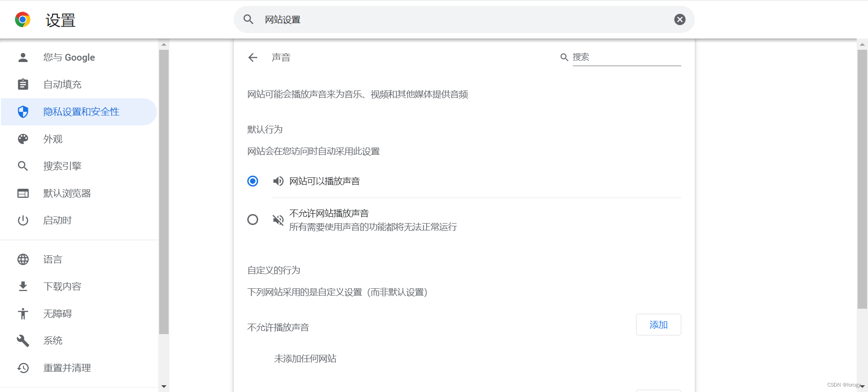Click the sidebar scrollbar down arrow
Screen dimensions: 868x392
[x=164, y=387]
